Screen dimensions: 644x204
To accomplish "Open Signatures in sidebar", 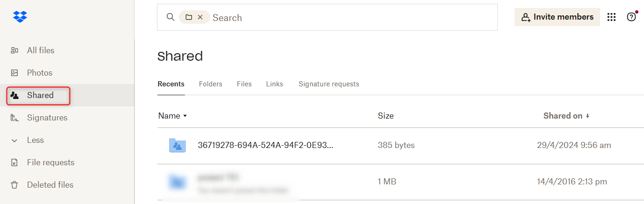I will [x=47, y=118].
